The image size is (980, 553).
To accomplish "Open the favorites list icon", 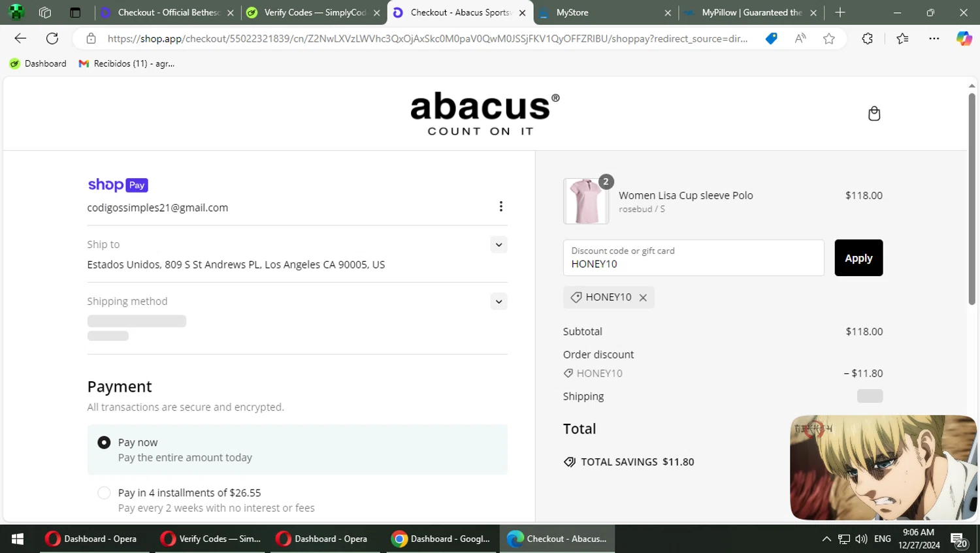I will click(x=902, y=39).
